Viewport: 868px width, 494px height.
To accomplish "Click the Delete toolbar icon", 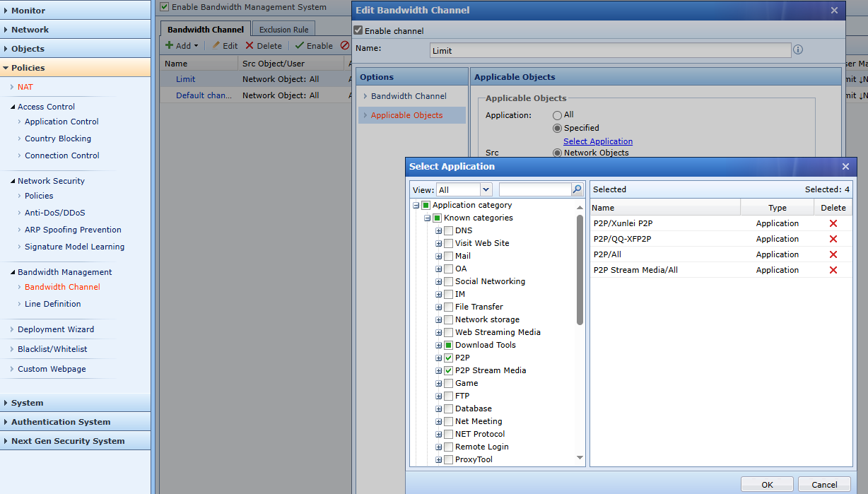I will [250, 45].
